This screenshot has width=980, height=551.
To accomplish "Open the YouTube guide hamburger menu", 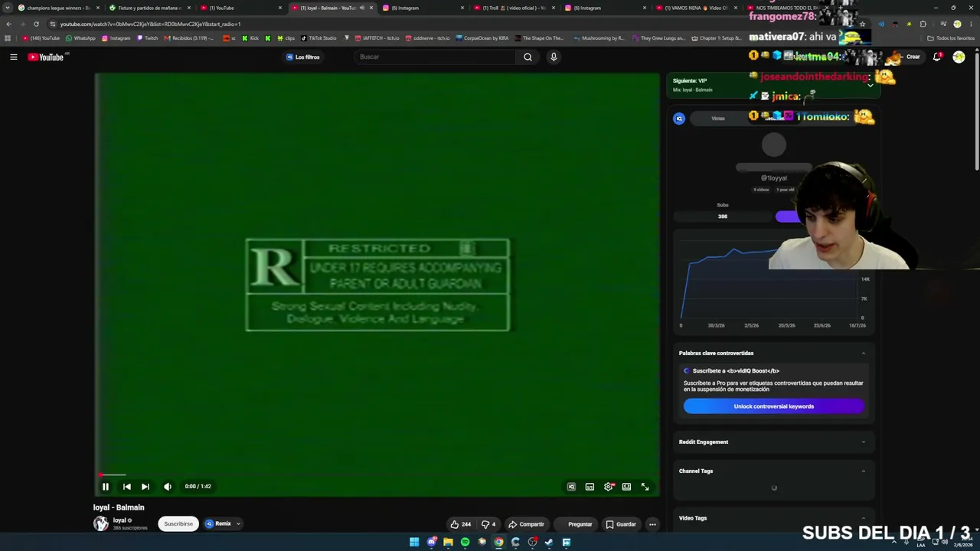I will point(14,57).
